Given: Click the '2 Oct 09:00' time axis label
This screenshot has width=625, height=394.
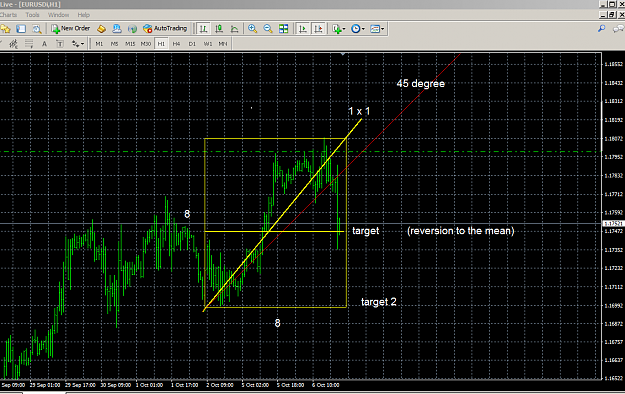Looking at the screenshot, I should pos(220,385).
